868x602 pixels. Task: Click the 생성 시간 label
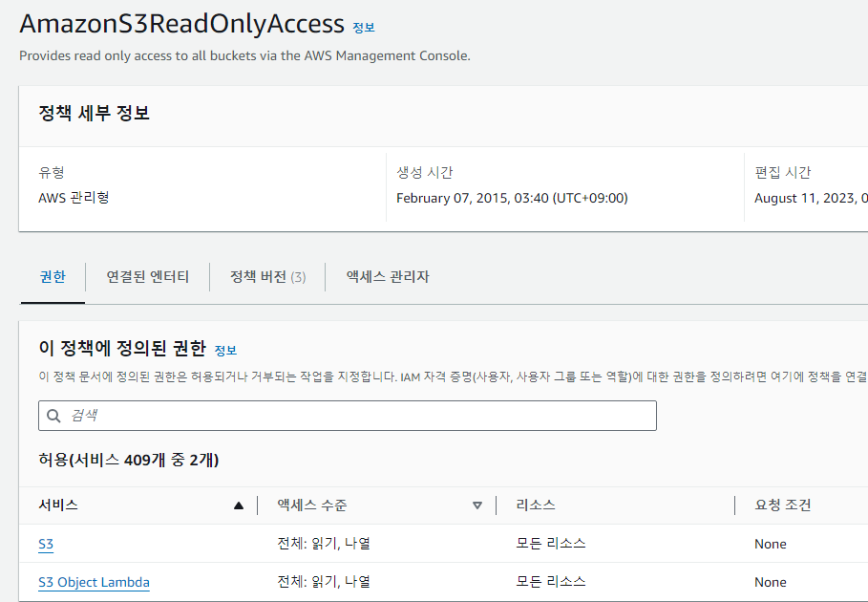coord(425,172)
